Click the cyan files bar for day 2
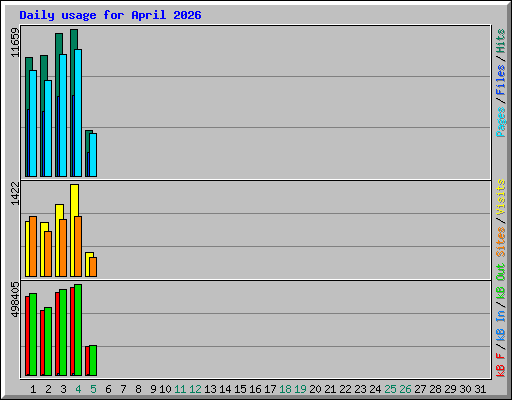Screen dimensions: 512x400 (x=48, y=128)
